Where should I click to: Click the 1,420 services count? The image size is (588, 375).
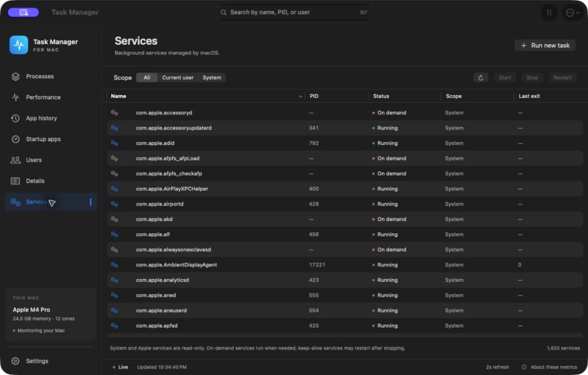tap(563, 348)
